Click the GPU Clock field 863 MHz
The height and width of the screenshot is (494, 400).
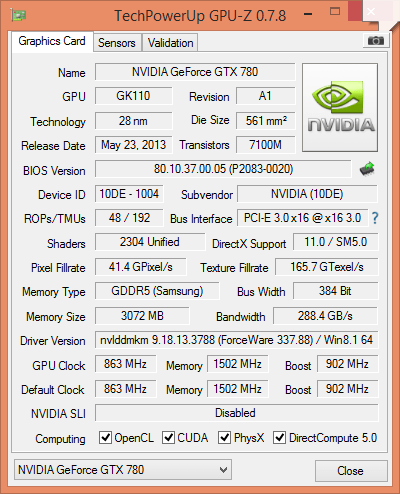tap(125, 364)
